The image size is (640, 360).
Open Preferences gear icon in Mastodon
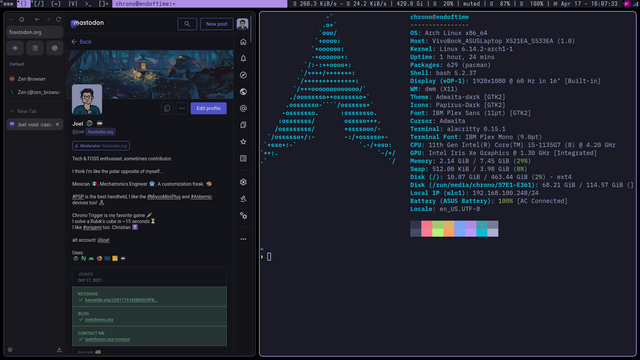pyautogui.click(x=243, y=182)
